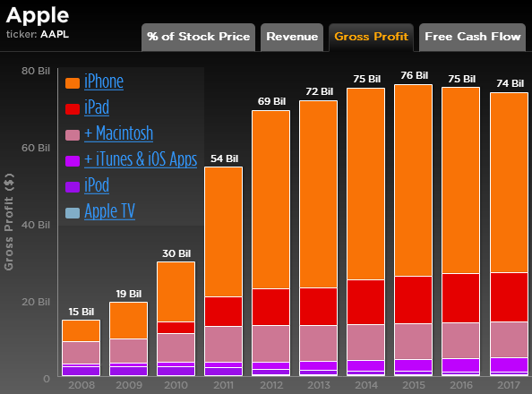Screen dimensions: 532x394
Task: Select the 2017 magenta iTunes bar segment
Action: [x=509, y=364]
